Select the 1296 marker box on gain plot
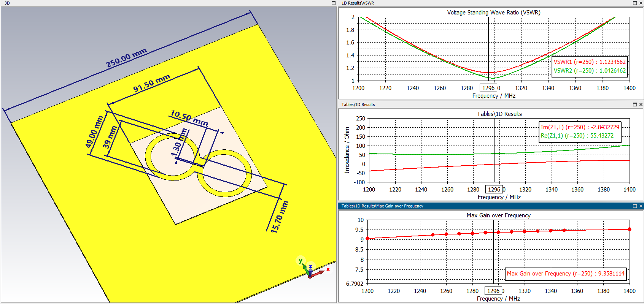 coord(493,291)
